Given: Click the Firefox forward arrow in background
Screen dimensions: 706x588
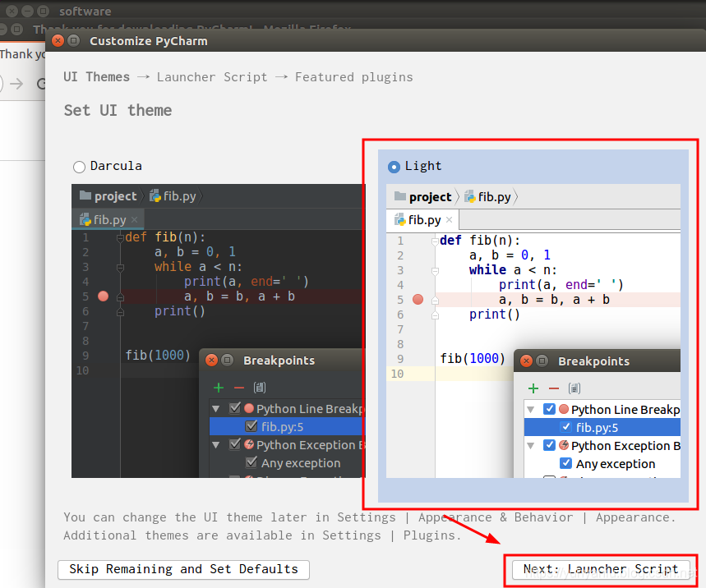Looking at the screenshot, I should coord(16,84).
